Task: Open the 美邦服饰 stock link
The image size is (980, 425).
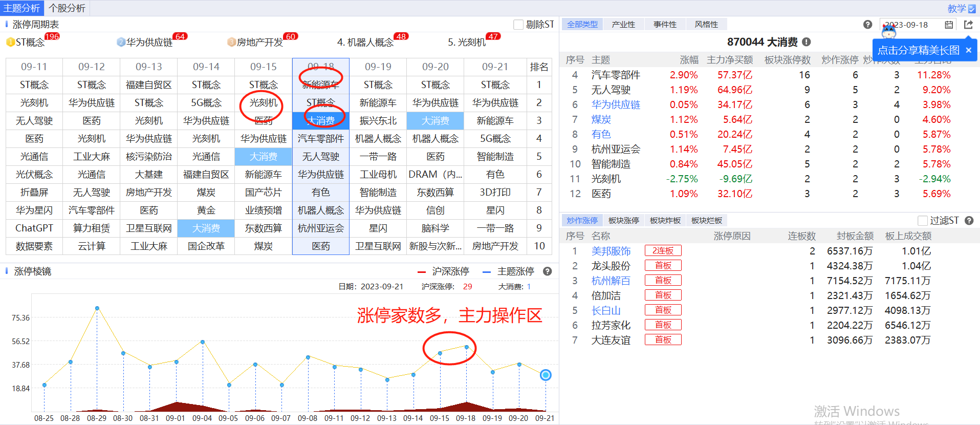Action: coord(611,251)
